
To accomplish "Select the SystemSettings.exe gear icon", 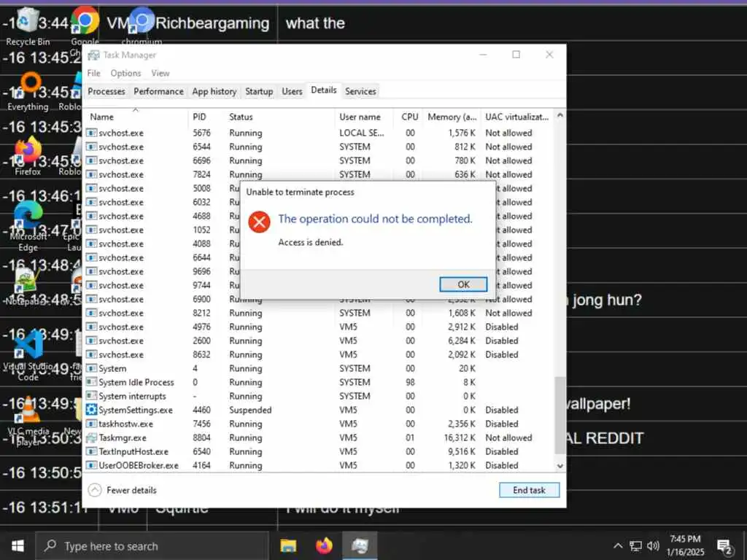I will click(91, 410).
